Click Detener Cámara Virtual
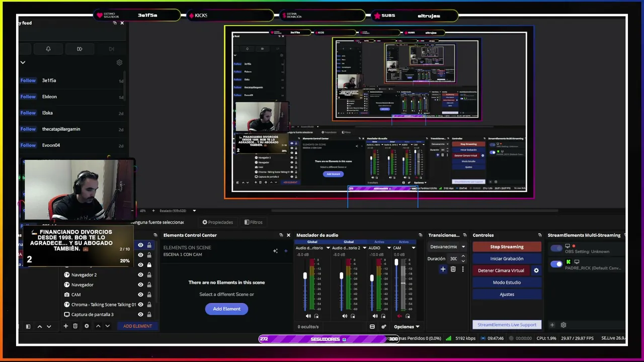The image size is (644, 362). click(501, 270)
